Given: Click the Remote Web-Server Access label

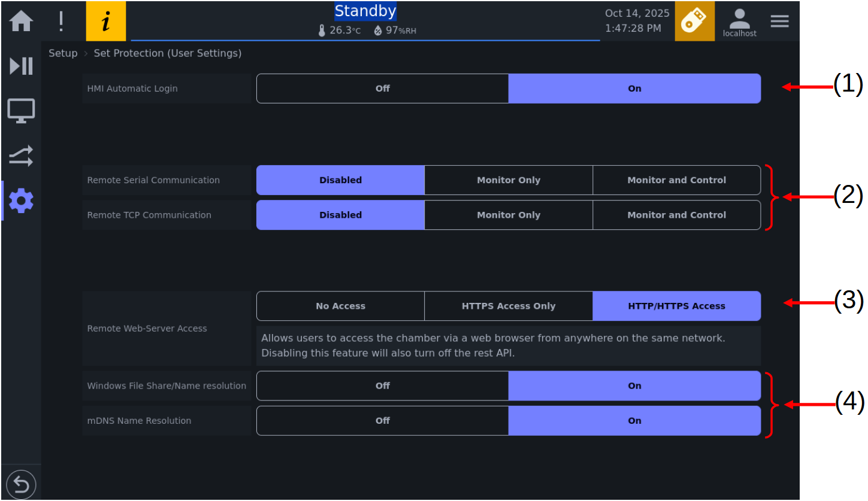Looking at the screenshot, I should pos(147,329).
